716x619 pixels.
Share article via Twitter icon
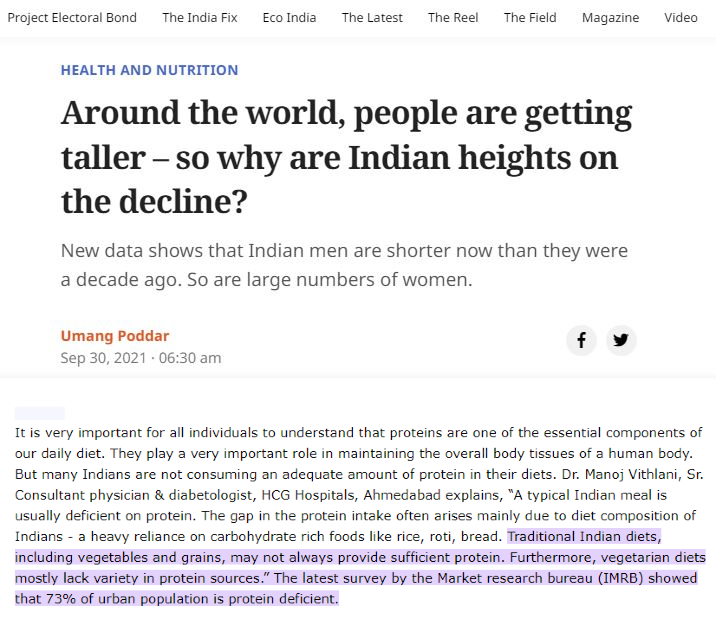point(621,340)
